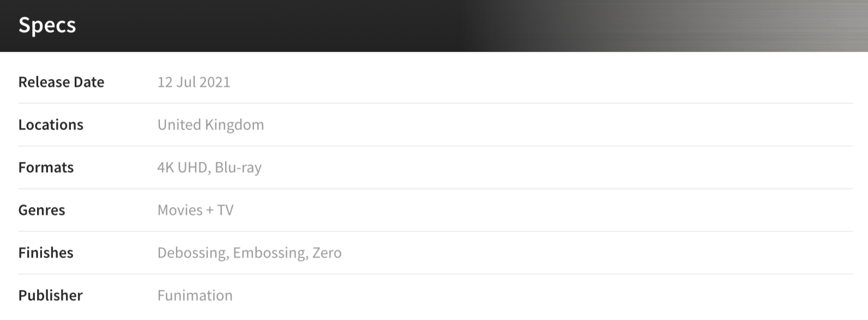Click the year 2021 in the release date
Image resolution: width=868 pixels, height=320 pixels.
coord(215,82)
